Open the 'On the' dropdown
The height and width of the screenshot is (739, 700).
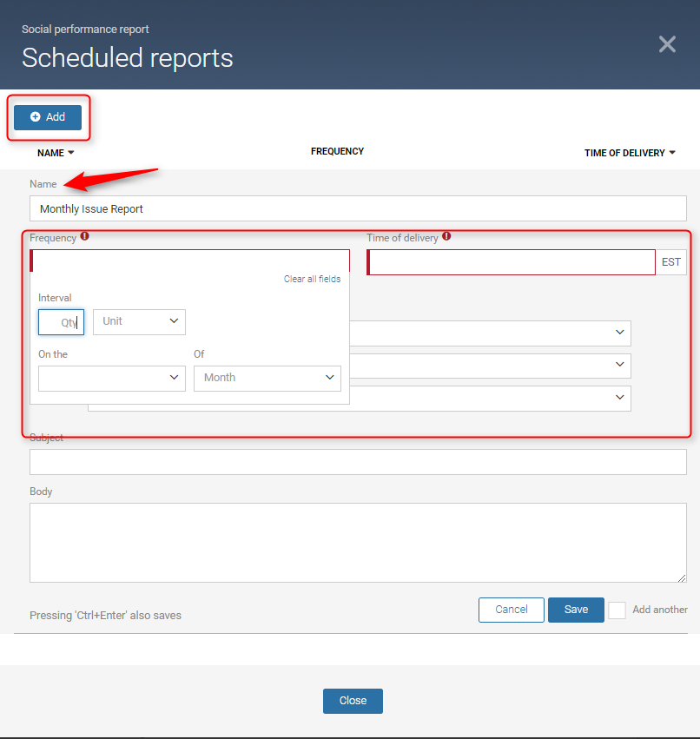[112, 379]
